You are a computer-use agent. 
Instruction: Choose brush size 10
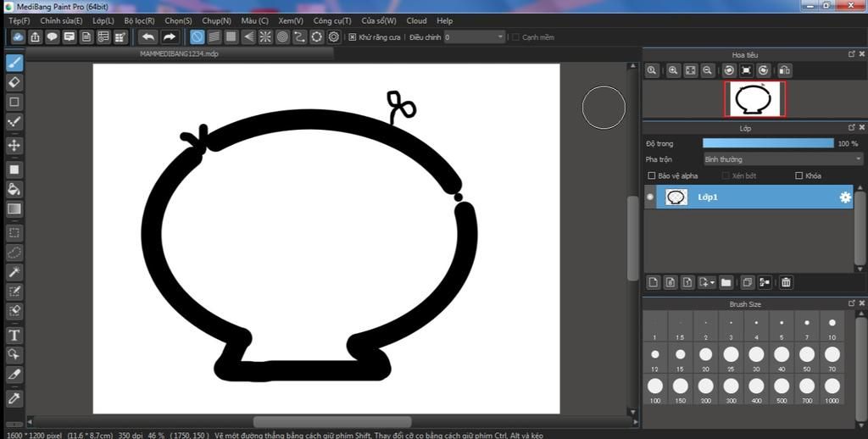(x=832, y=326)
